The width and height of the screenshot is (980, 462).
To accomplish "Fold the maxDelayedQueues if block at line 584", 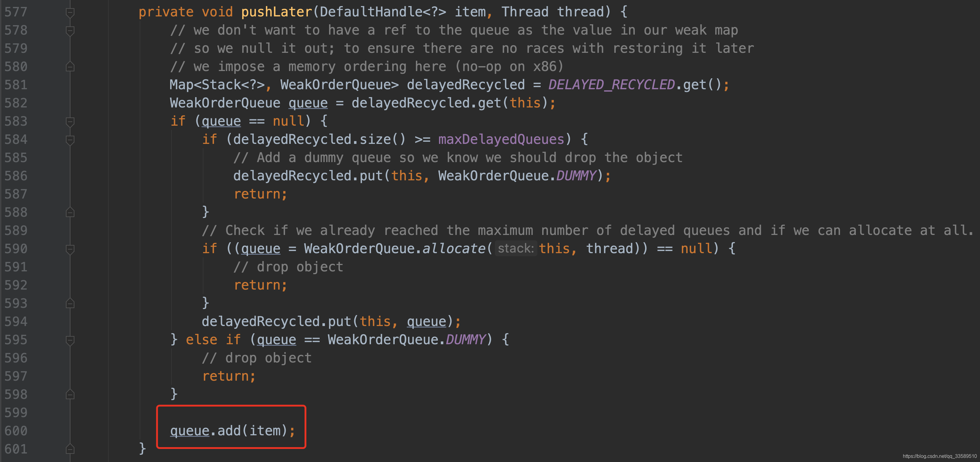I will click(70, 140).
